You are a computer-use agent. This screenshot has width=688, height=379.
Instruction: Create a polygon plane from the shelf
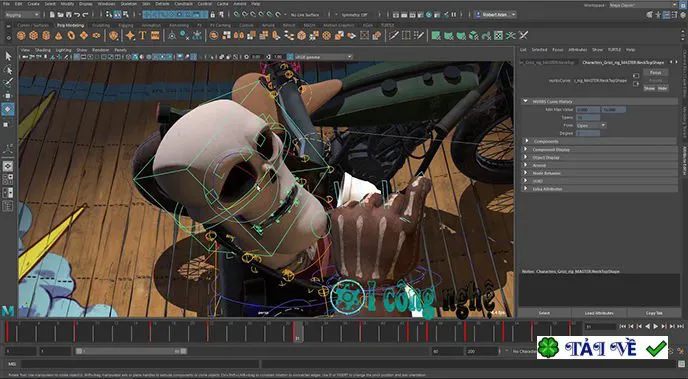(x=84, y=36)
